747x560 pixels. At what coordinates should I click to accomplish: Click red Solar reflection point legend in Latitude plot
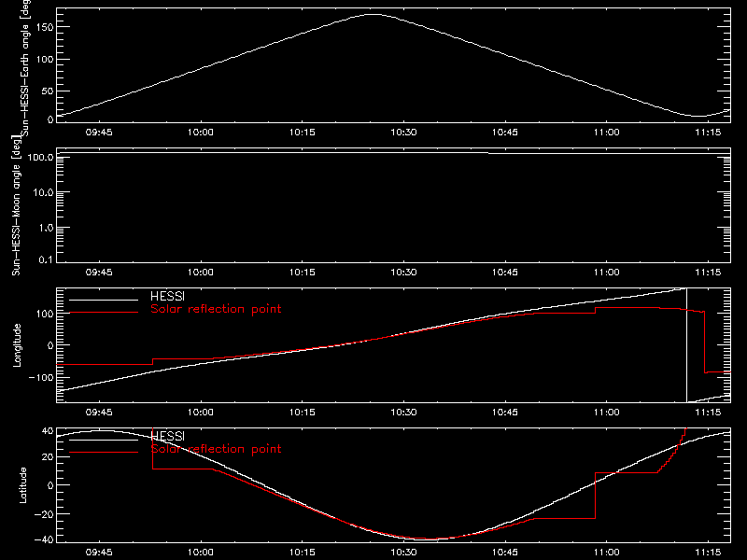[216, 449]
